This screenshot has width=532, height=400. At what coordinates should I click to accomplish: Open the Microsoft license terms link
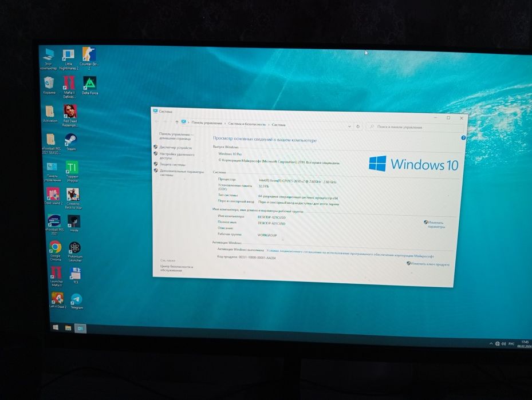pos(350,254)
